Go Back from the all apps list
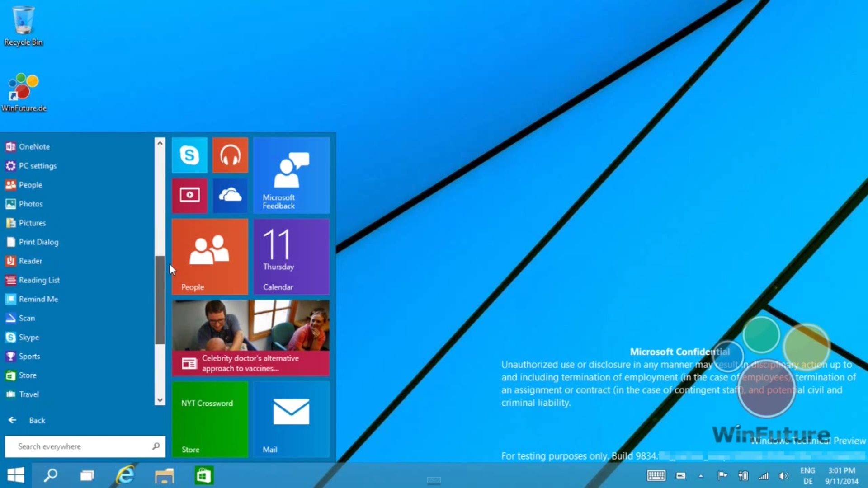The image size is (868, 488). (x=27, y=420)
